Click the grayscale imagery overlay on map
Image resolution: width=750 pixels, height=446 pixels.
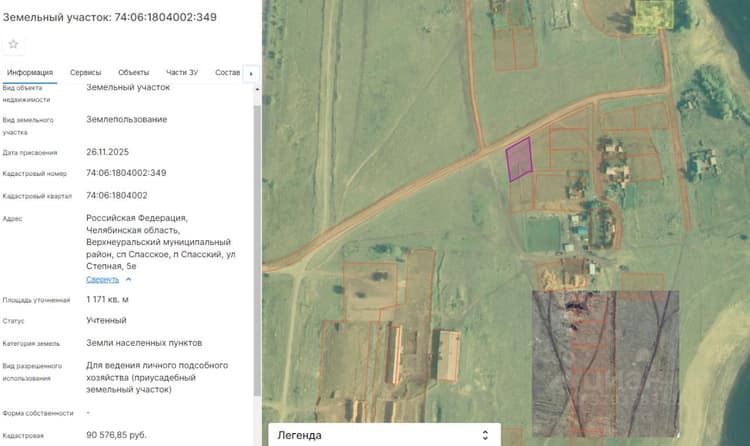click(x=606, y=364)
